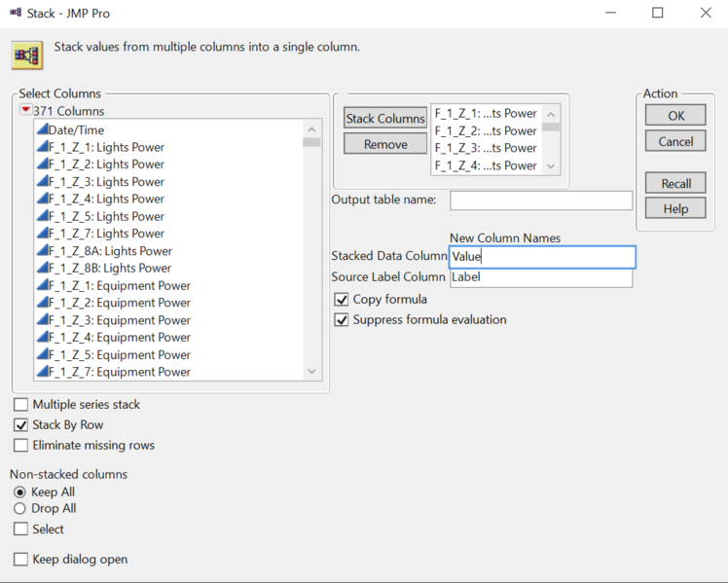
Task: Select F_1_Z_1: ...ts Power in stacked list
Action: (486, 113)
